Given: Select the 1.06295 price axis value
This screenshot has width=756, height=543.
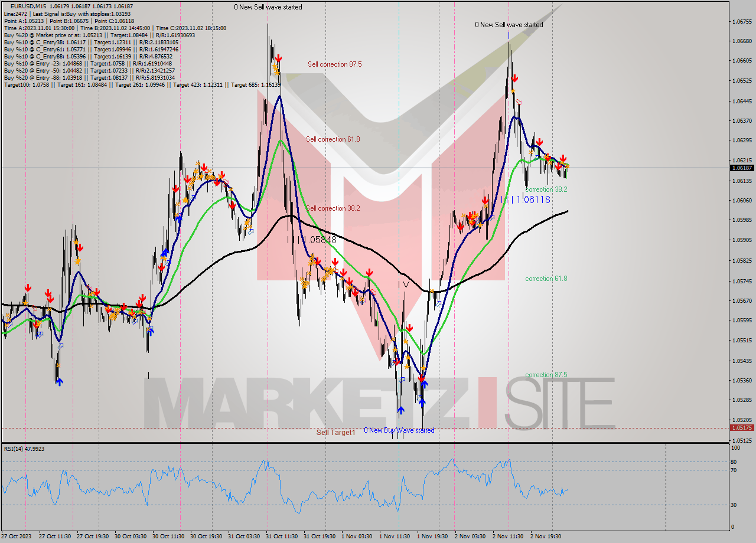Looking at the screenshot, I should [x=742, y=140].
